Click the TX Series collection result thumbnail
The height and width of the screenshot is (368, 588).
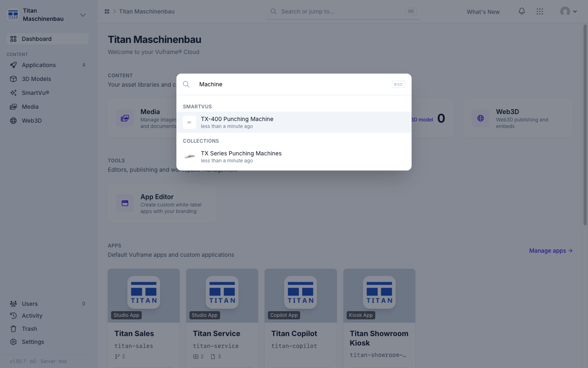[189, 157]
